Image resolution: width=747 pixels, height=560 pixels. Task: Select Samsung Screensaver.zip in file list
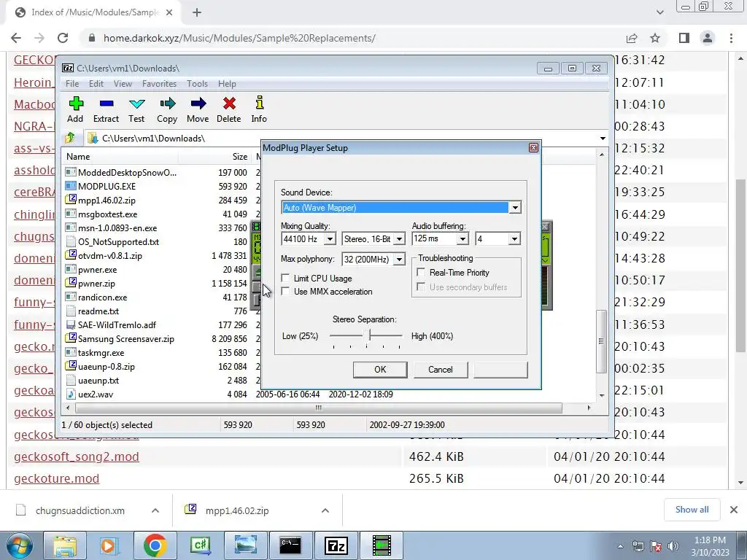click(x=125, y=339)
